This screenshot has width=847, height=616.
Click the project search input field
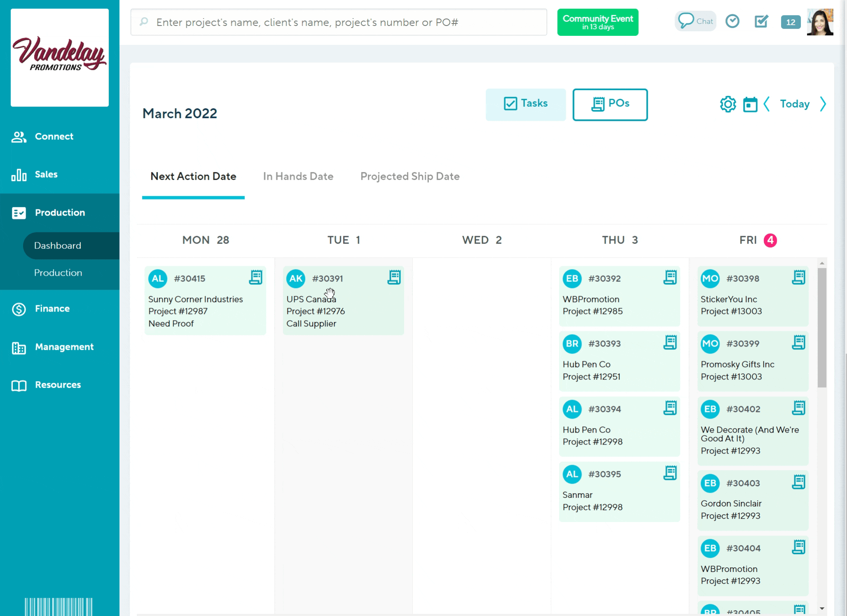(338, 22)
